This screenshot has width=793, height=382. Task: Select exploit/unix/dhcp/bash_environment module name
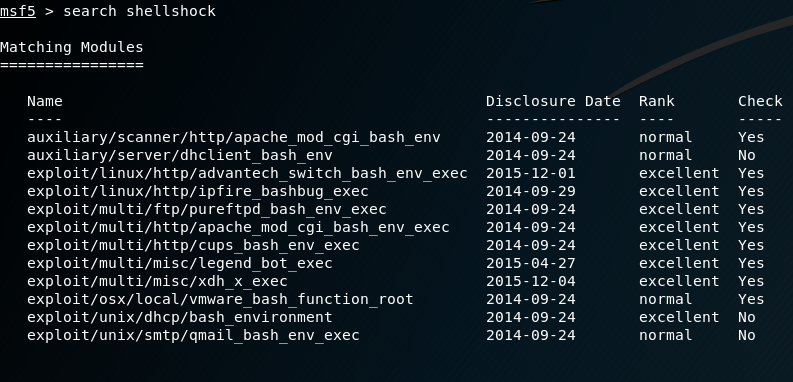click(180, 317)
